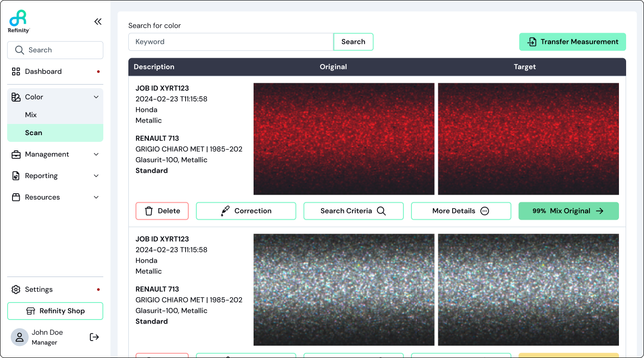Expand the Management menu chevron
The width and height of the screenshot is (644, 358).
96,154
